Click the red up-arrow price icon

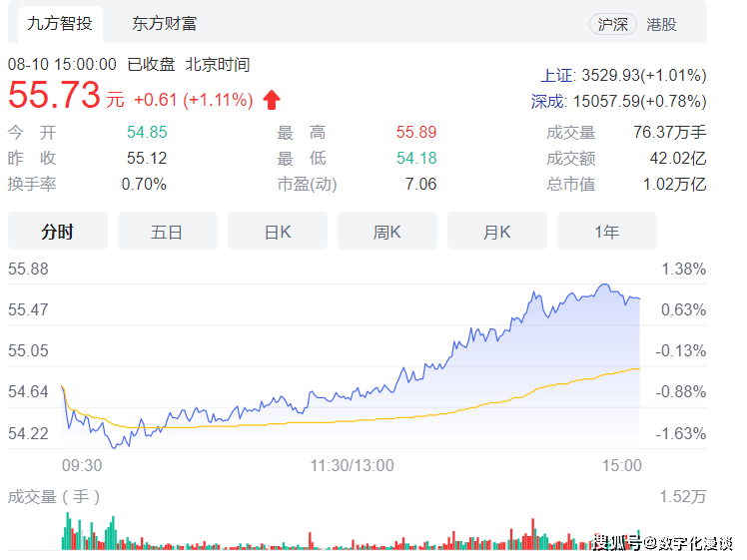point(272,99)
